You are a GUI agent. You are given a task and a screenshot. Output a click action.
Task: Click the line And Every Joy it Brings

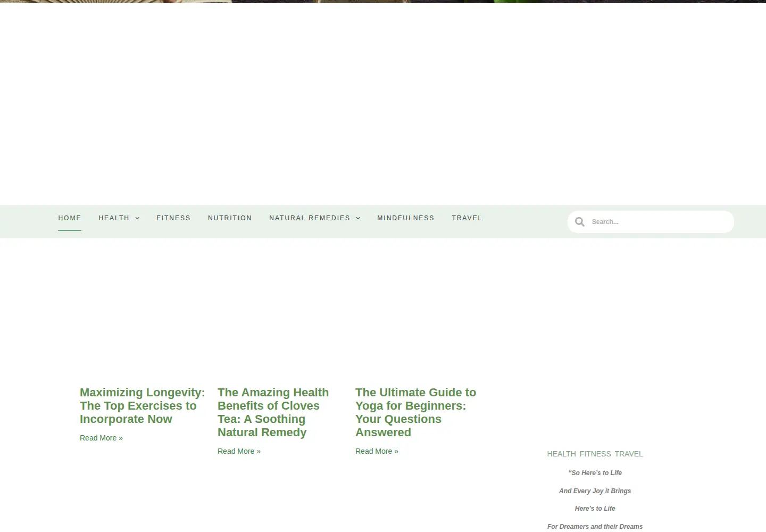595,491
